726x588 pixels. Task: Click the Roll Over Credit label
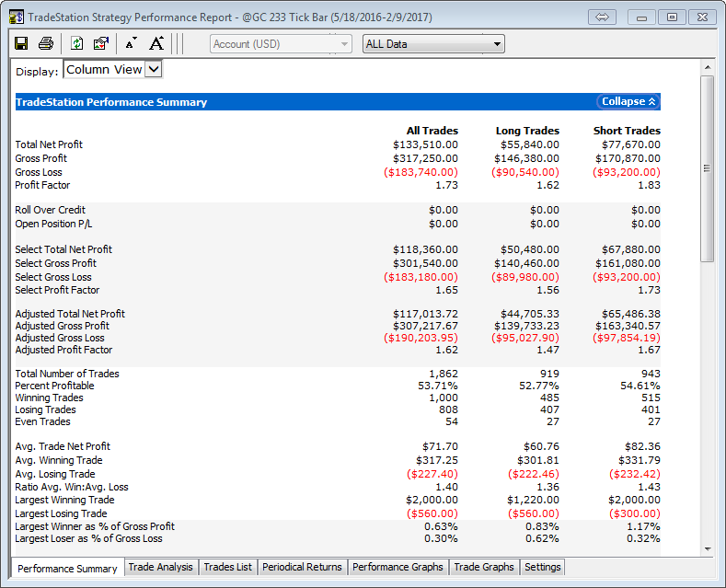[x=50, y=210]
